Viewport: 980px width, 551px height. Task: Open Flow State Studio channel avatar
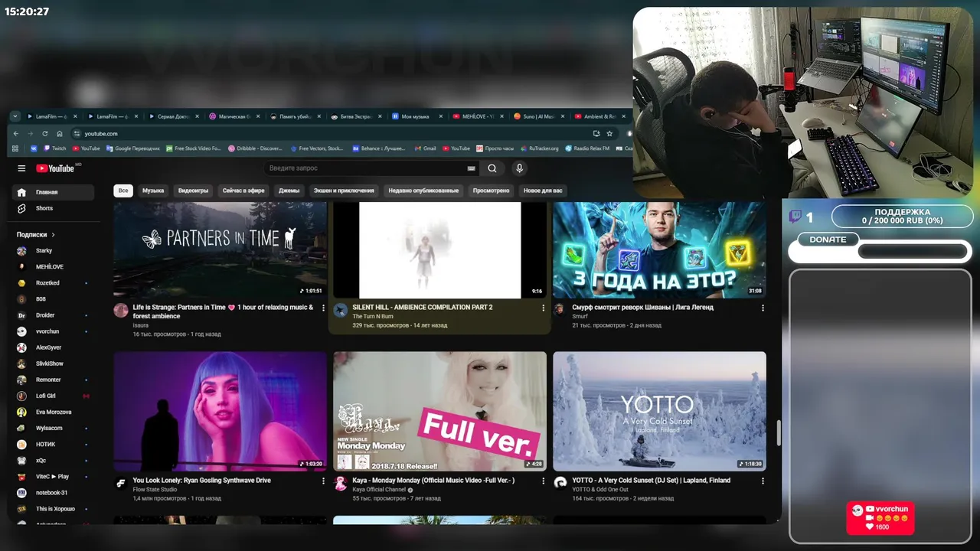pyautogui.click(x=121, y=483)
